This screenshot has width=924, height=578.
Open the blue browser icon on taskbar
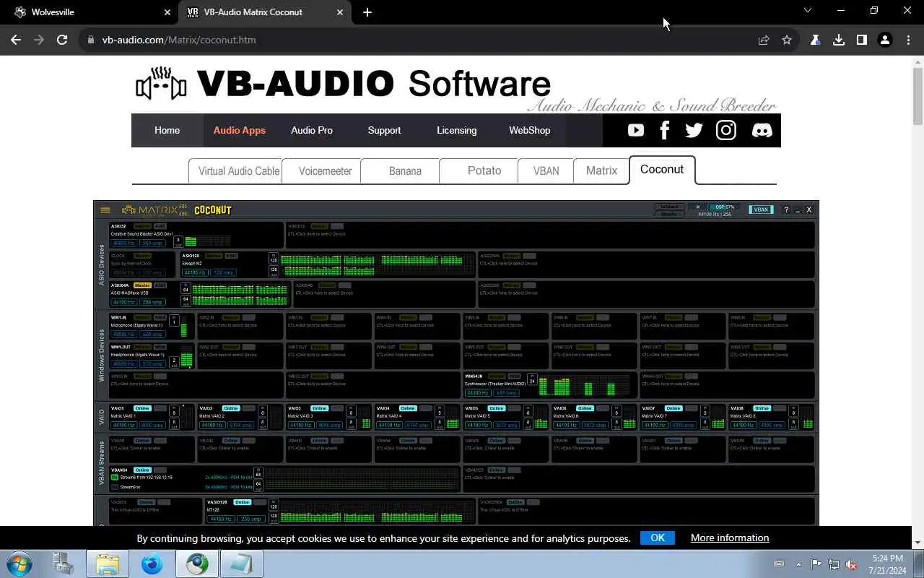152,564
